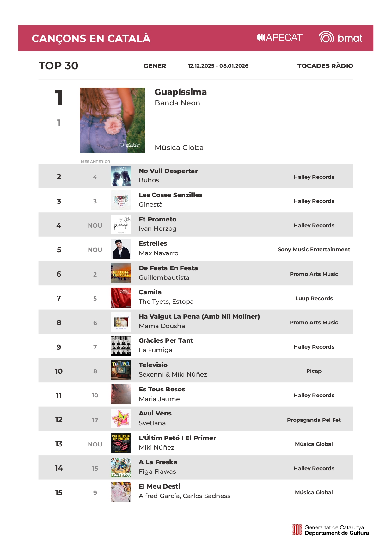This screenshot has width=392, height=555.
Task: Click the bmat logo in header
Action: click(340, 38)
